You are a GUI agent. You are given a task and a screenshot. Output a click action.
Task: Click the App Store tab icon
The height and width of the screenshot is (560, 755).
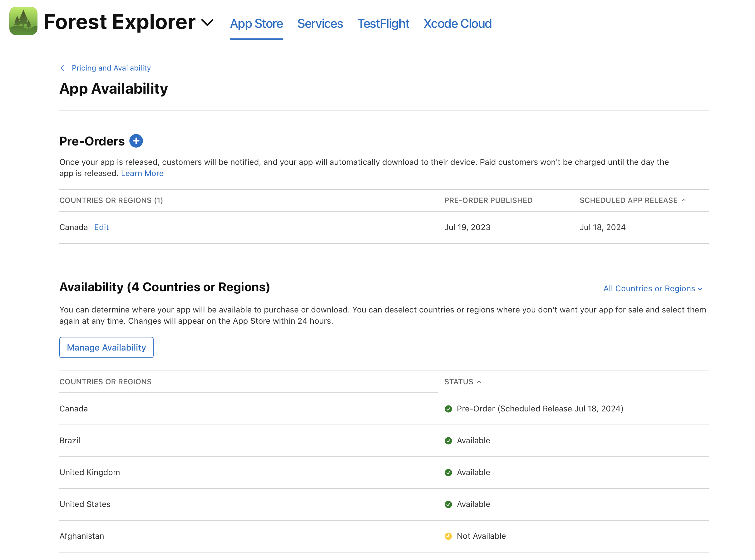pos(256,23)
